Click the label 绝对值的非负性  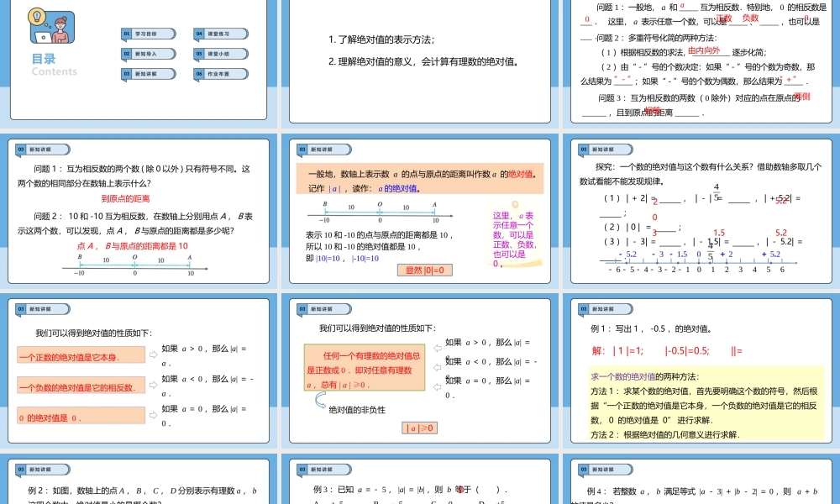(357, 410)
